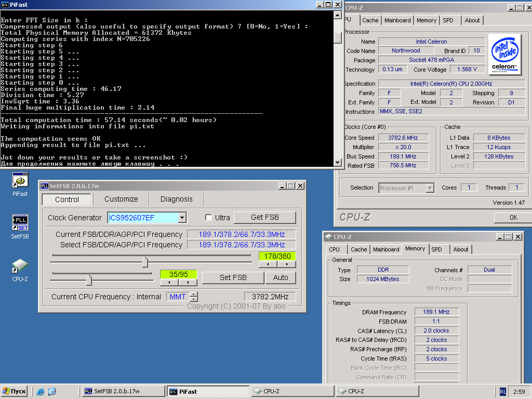This screenshot has width=532, height=399.
Task: Expand the Clock Generator dropdown
Action: coord(182,218)
